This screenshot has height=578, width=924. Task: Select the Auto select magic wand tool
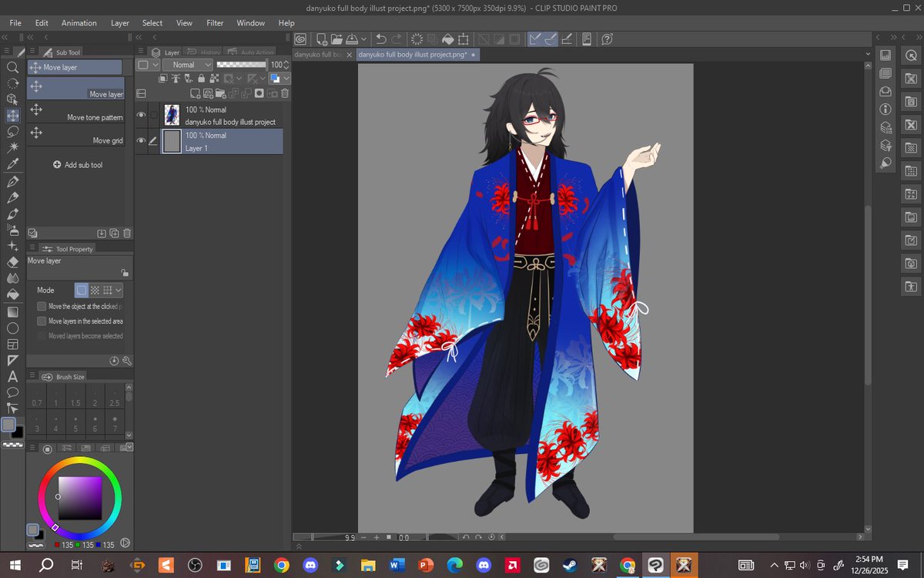[x=12, y=147]
